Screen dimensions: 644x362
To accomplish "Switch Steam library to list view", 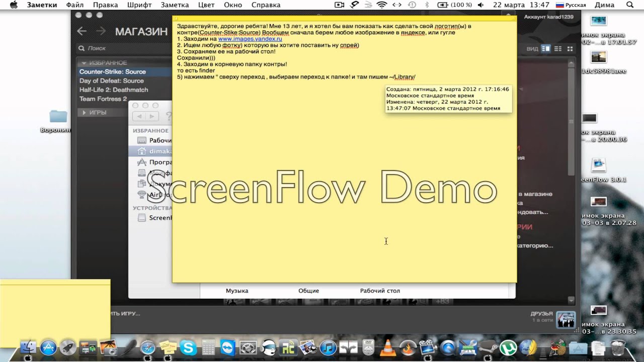I will pos(557,49).
